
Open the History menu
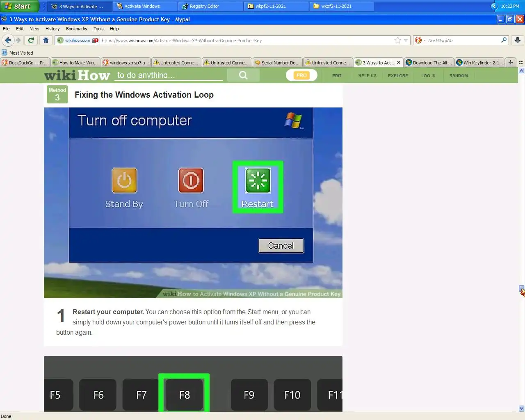[52, 29]
